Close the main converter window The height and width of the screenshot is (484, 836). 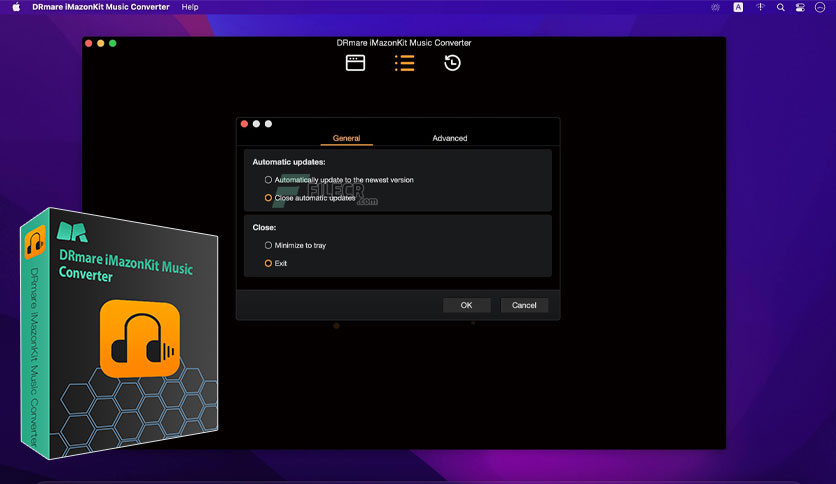click(x=89, y=43)
